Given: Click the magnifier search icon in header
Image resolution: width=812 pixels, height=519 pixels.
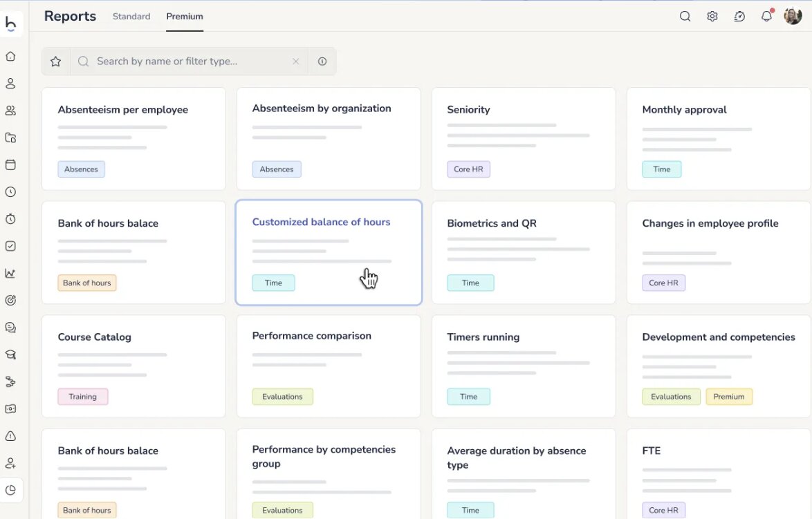Looking at the screenshot, I should point(685,17).
